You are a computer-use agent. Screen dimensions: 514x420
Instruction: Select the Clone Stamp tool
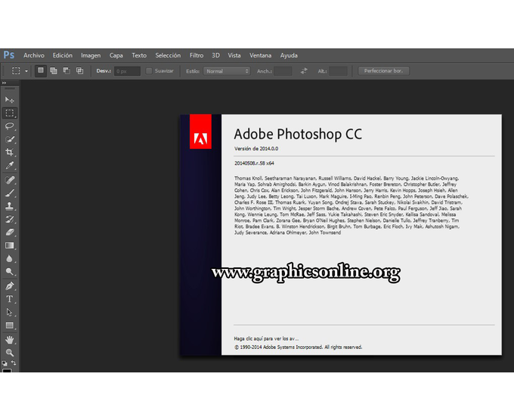click(10, 206)
